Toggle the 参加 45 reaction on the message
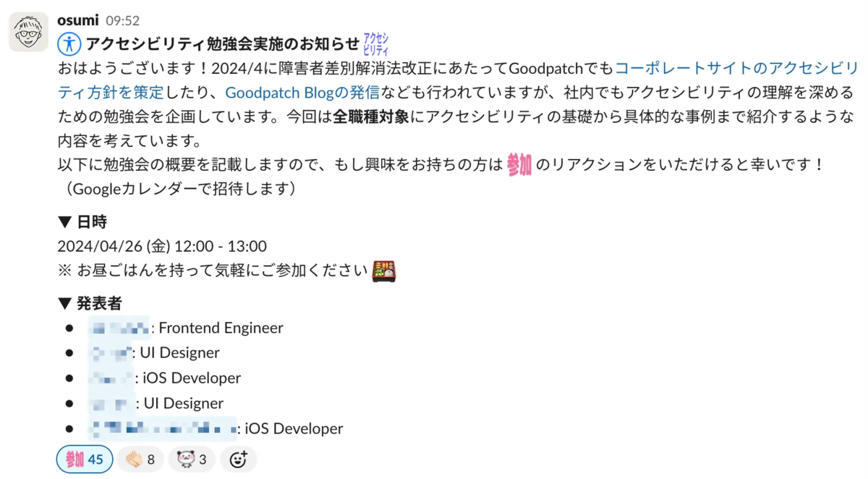 pos(84,458)
